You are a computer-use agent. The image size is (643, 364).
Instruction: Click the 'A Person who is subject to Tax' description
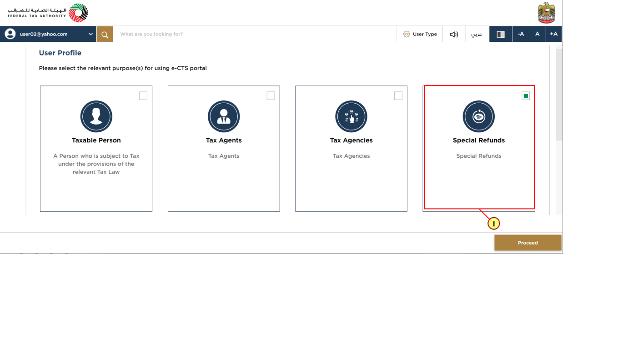(96, 164)
